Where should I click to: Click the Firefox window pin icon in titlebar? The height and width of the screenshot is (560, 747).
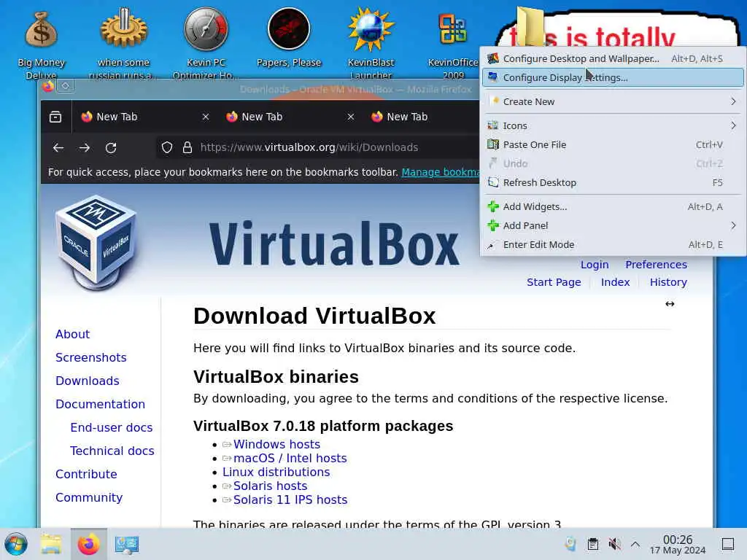tap(66, 86)
